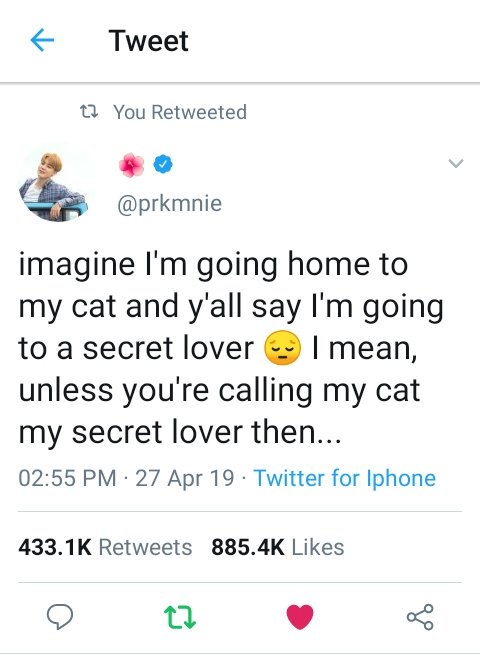View the 885.4K Likes list
This screenshot has width=480, height=656.
click(x=278, y=547)
